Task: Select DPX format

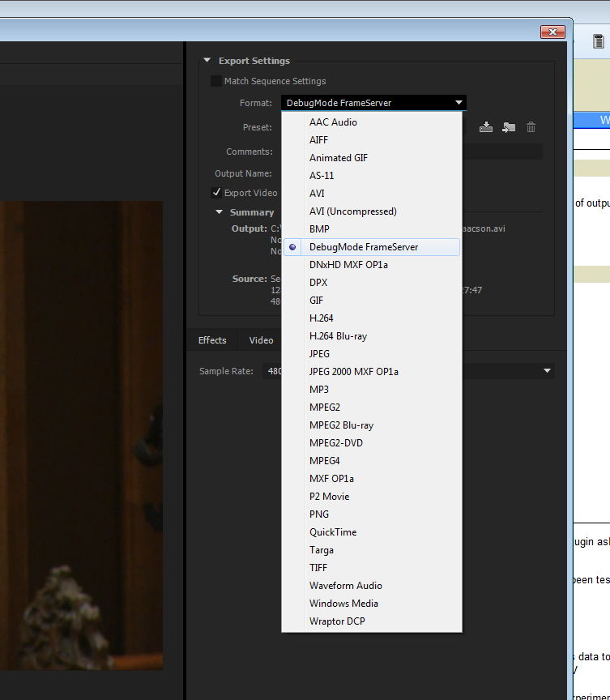Action: tap(372, 283)
